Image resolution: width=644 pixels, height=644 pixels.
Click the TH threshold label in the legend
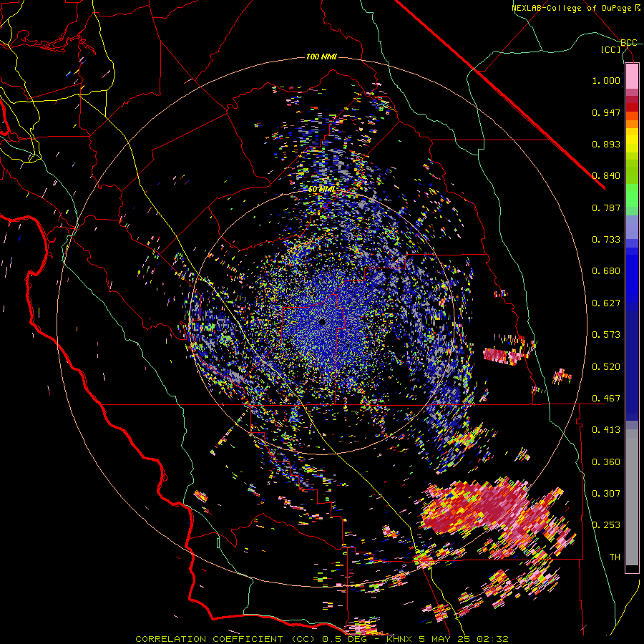click(615, 557)
